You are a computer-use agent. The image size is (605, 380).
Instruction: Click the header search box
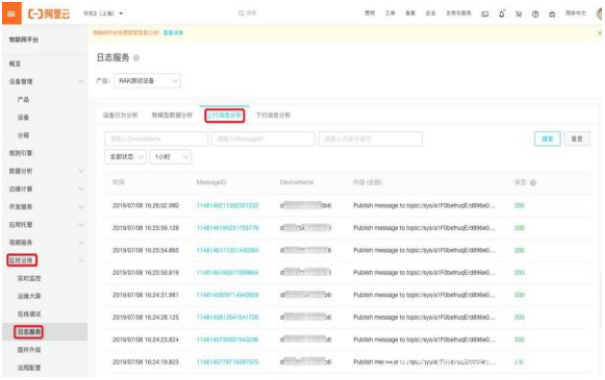tap(248, 14)
